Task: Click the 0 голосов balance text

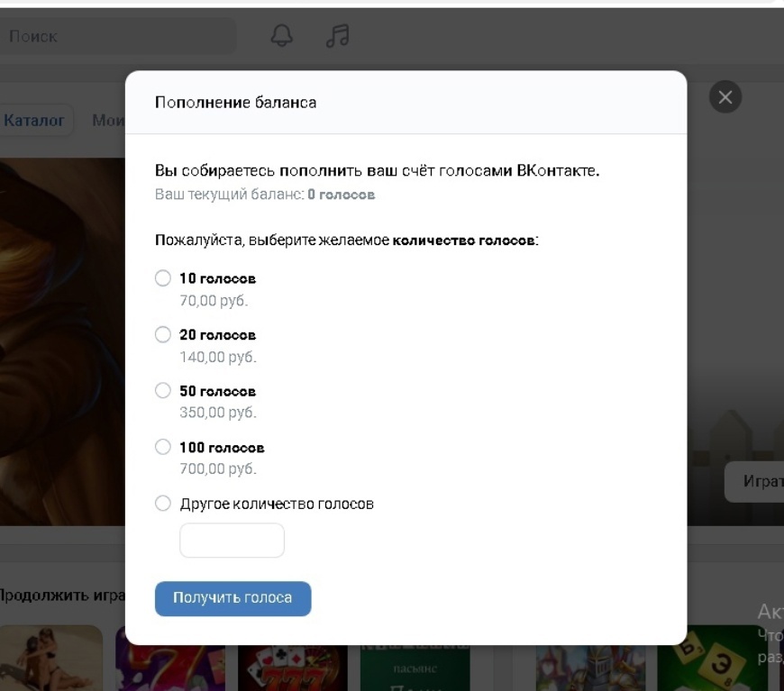Action: [341, 195]
